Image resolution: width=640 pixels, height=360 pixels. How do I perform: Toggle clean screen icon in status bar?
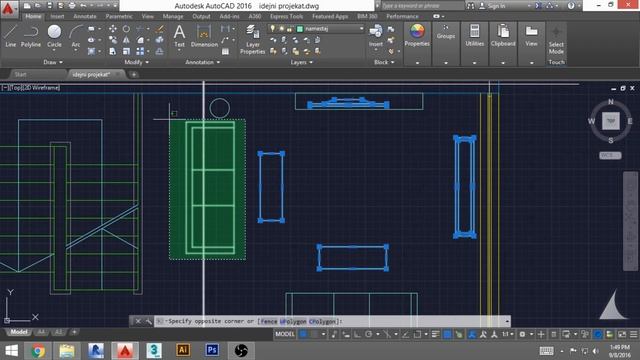pyautogui.click(x=622, y=334)
